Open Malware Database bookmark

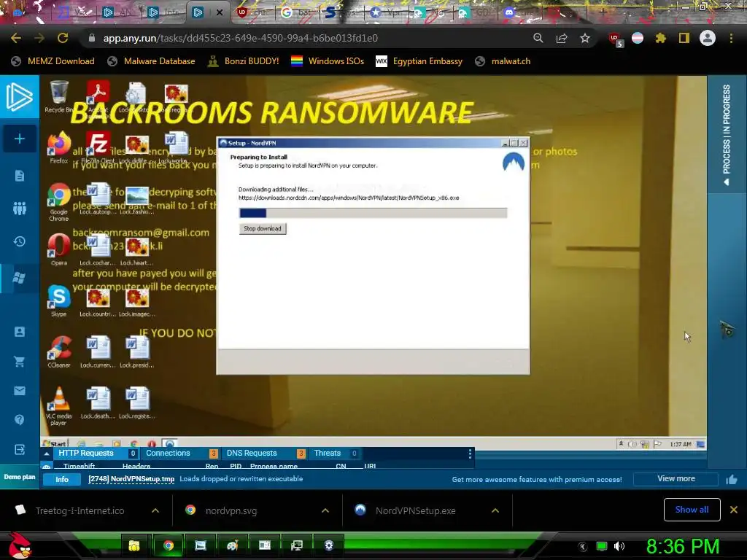pyautogui.click(x=152, y=61)
